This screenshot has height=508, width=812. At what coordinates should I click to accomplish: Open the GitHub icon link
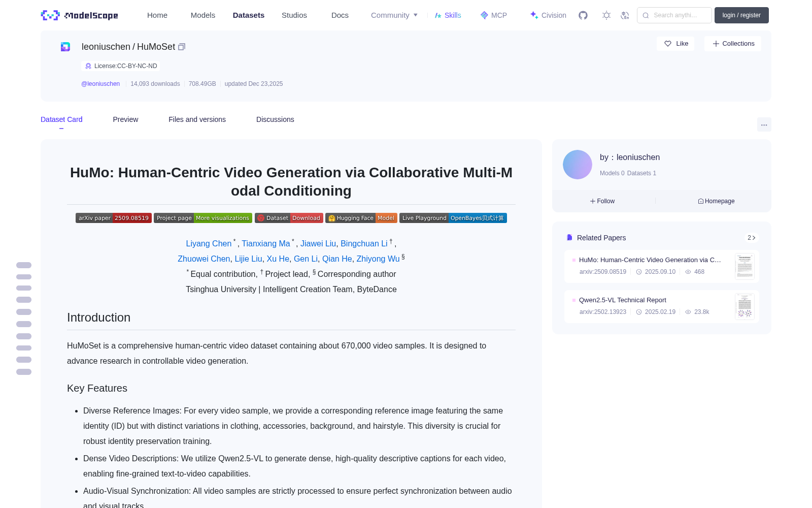583,15
